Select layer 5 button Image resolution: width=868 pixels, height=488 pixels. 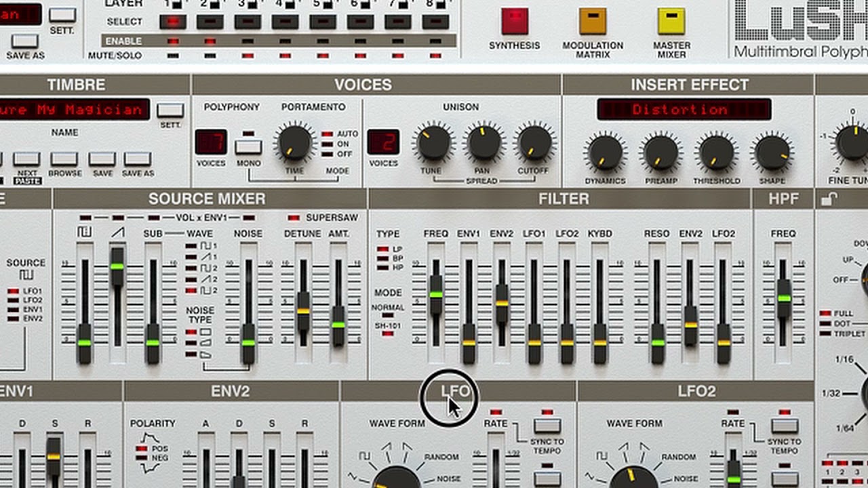[x=323, y=22]
